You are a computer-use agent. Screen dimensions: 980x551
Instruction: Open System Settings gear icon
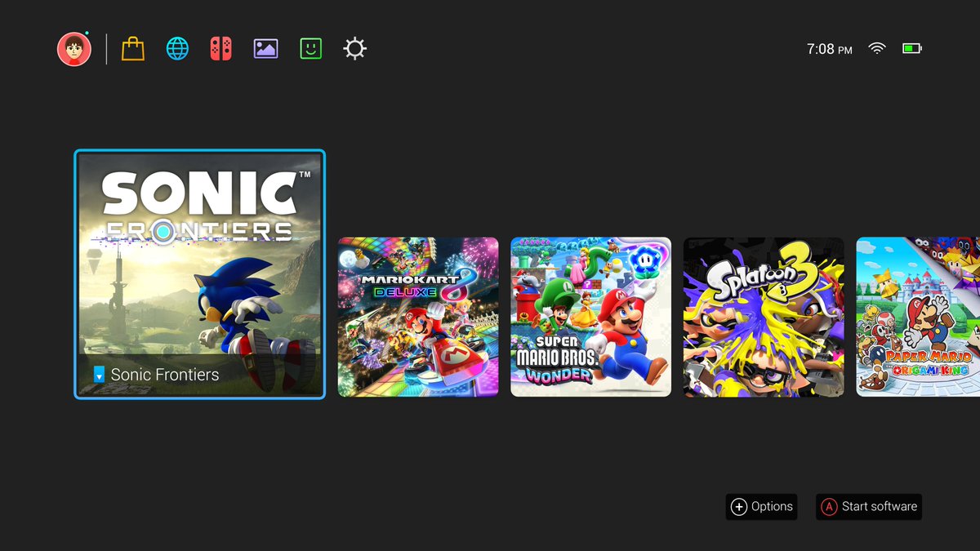click(x=354, y=49)
